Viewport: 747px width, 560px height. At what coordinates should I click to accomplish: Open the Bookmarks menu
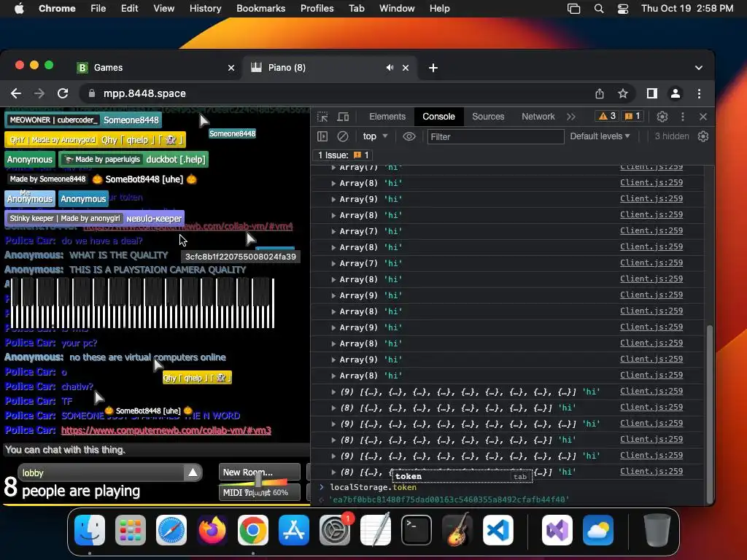click(260, 9)
